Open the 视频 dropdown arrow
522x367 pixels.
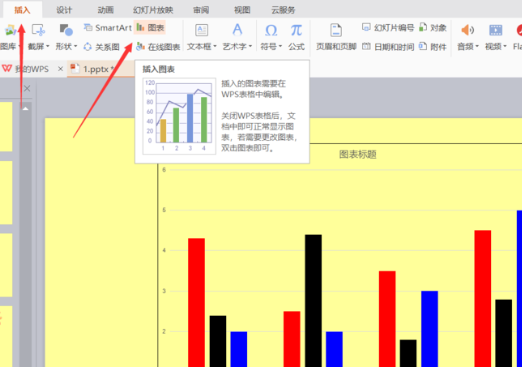(505, 46)
